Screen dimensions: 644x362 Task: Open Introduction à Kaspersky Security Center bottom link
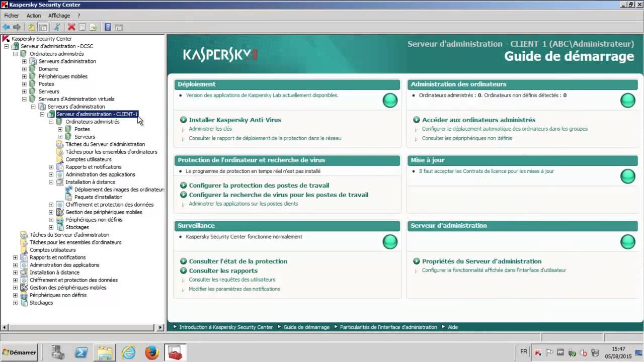pyautogui.click(x=226, y=327)
